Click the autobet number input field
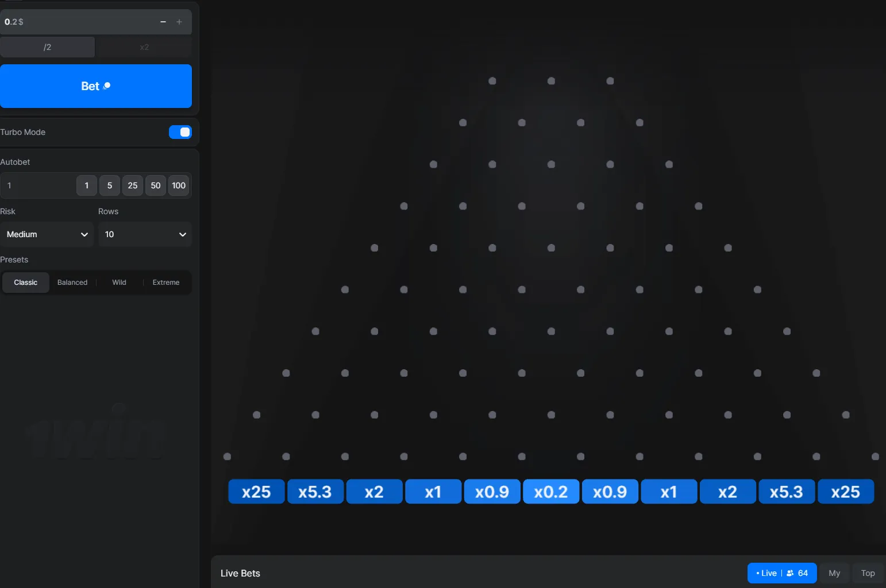The height and width of the screenshot is (588, 886). click(x=38, y=185)
